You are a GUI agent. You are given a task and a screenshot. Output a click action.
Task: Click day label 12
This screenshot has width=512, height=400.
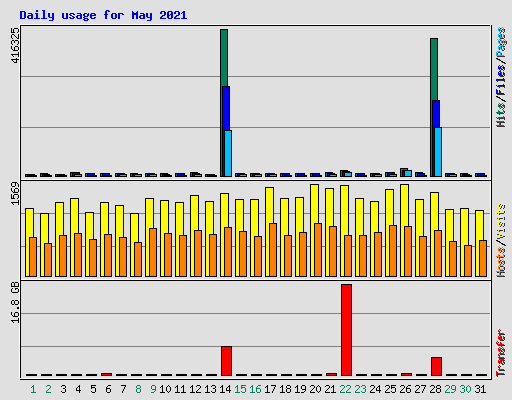[195, 389]
